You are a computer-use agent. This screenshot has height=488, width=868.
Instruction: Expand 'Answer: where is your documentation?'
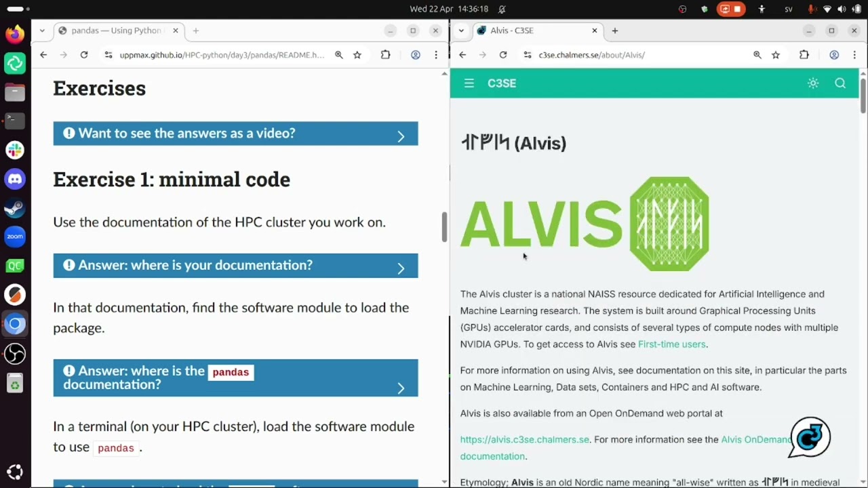235,266
